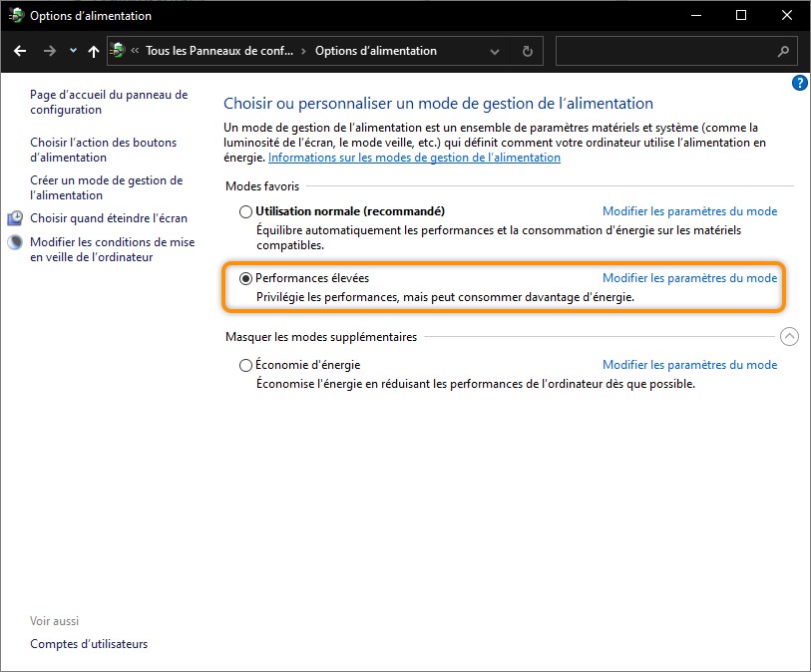Click the back navigation arrow

point(21,51)
